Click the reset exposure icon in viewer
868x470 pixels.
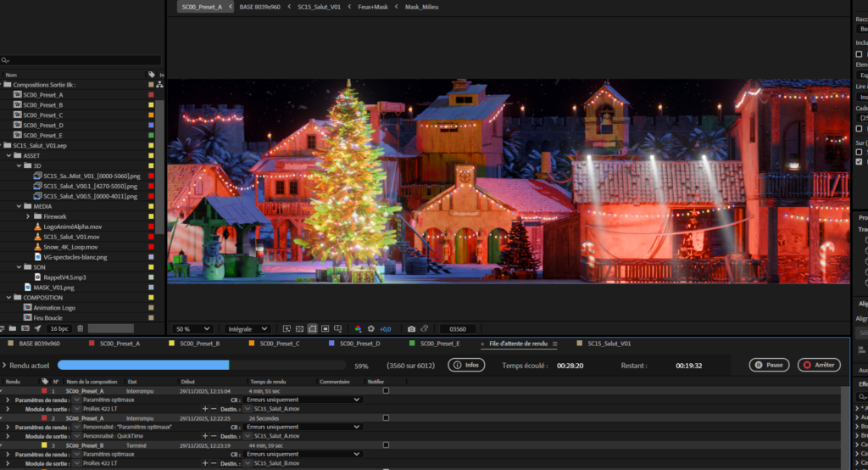pos(370,328)
